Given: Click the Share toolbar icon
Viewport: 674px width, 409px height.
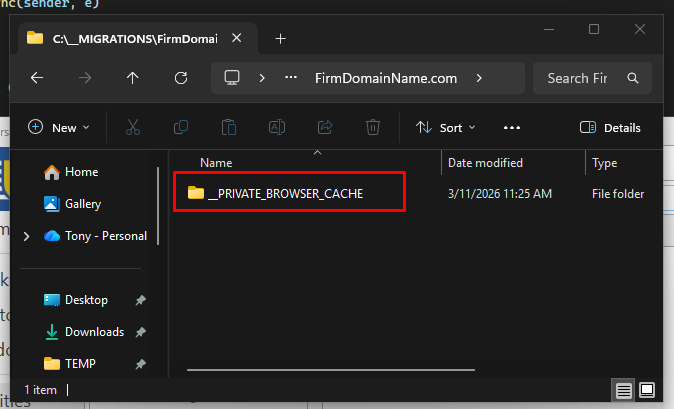Looking at the screenshot, I should pyautogui.click(x=325, y=127).
